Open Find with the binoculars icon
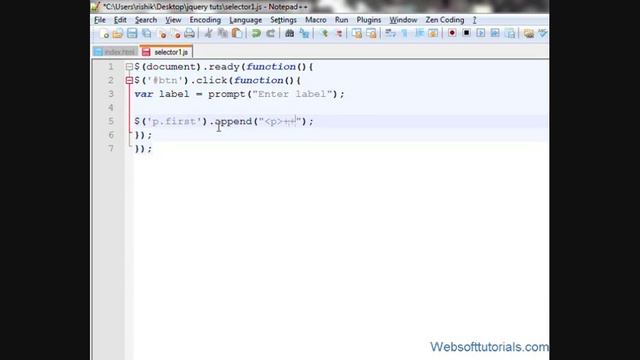The image size is (640, 360). (x=289, y=33)
